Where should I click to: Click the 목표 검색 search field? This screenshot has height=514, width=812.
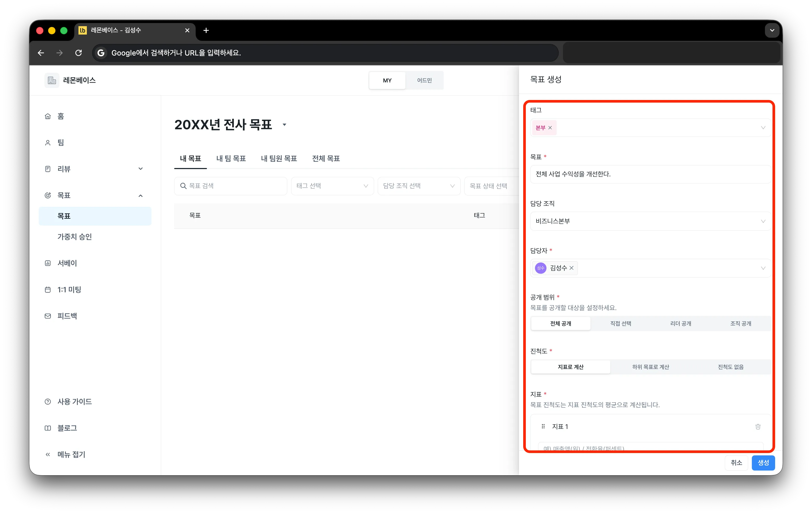click(x=231, y=186)
